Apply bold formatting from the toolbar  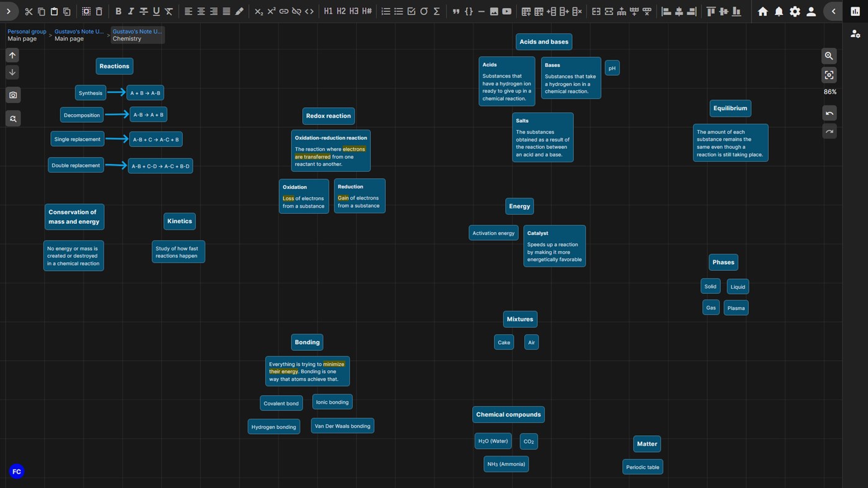(118, 11)
